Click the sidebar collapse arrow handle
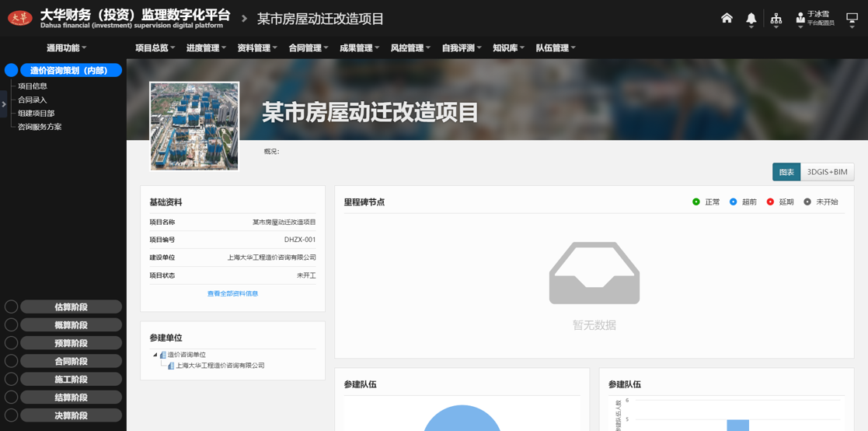Screen dimensions: 868x431 pyautogui.click(x=4, y=104)
